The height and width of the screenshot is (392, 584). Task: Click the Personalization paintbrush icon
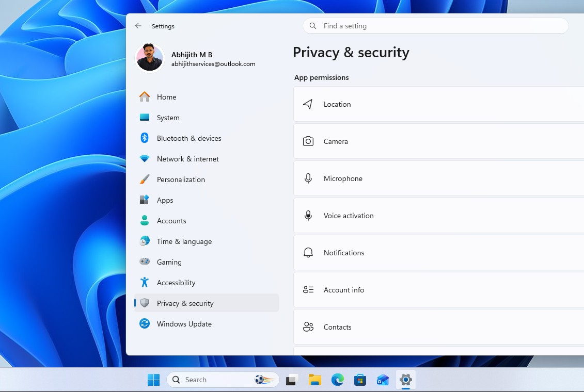pyautogui.click(x=145, y=179)
